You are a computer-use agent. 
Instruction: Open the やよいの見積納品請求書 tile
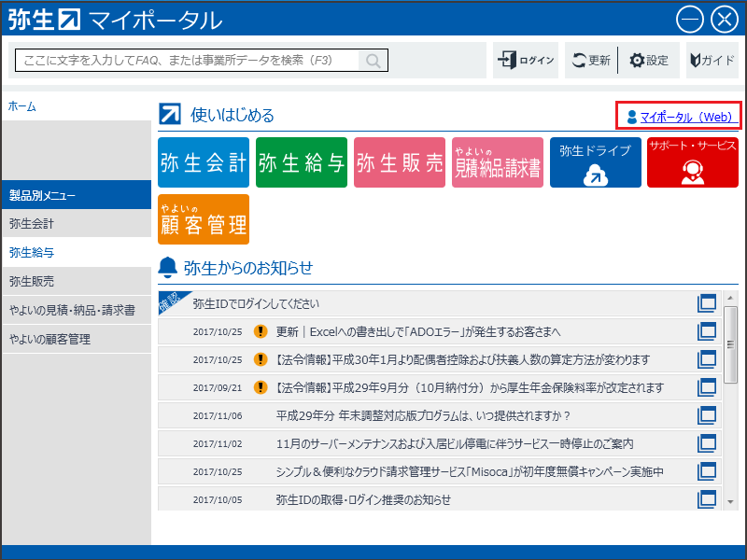(x=498, y=162)
